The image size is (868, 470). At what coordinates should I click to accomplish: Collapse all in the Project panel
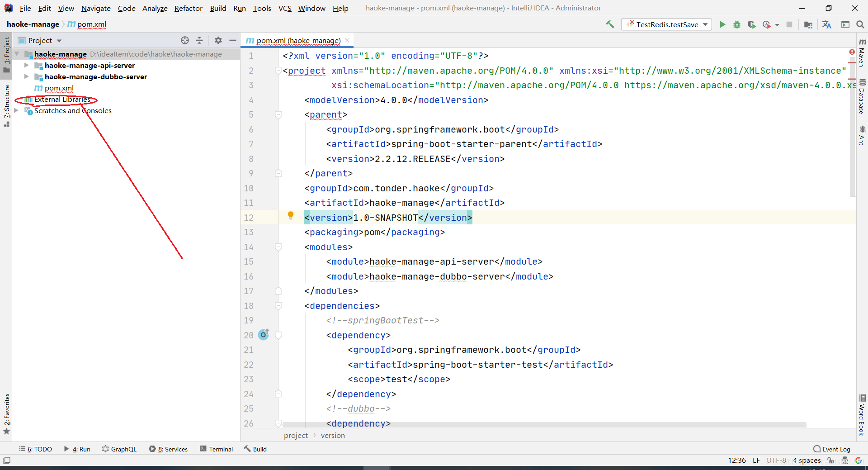(x=199, y=40)
